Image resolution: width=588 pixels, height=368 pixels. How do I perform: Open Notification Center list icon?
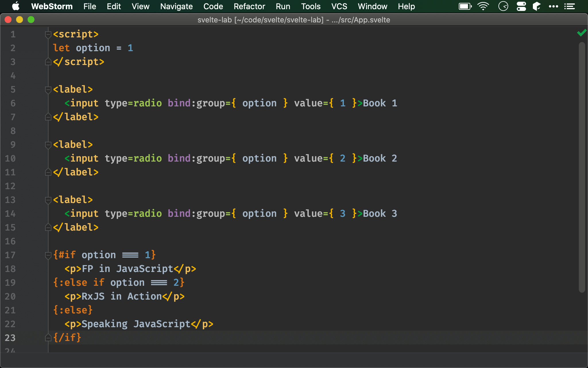[x=569, y=6]
